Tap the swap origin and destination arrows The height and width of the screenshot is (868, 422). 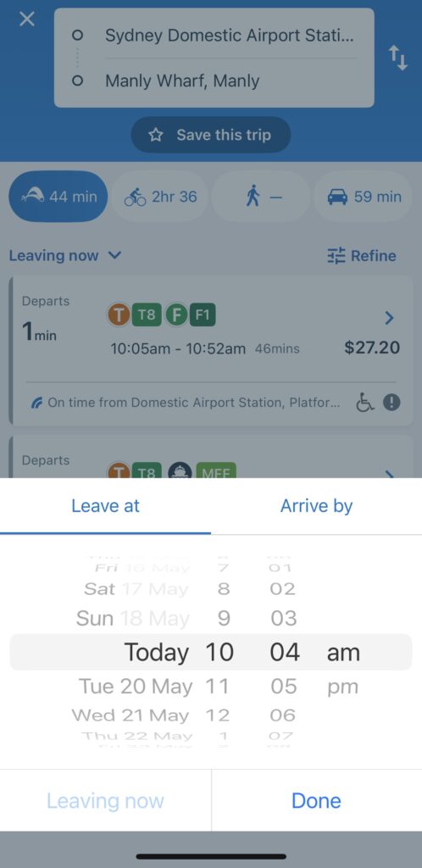click(397, 58)
